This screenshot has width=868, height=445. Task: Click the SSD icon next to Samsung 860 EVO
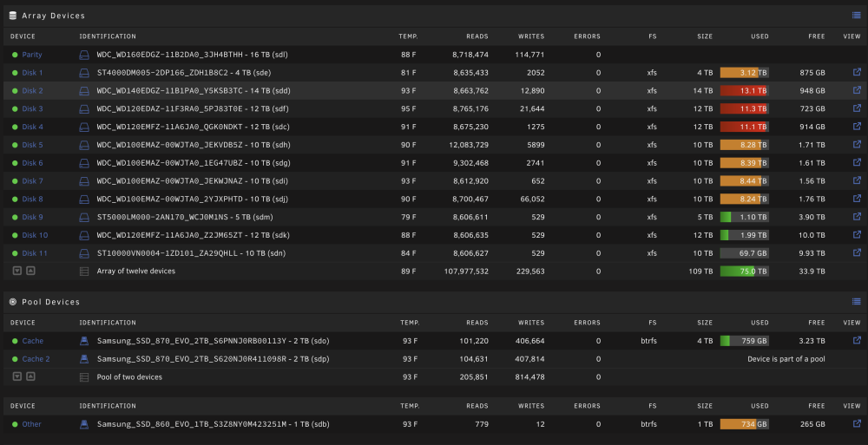click(84, 424)
